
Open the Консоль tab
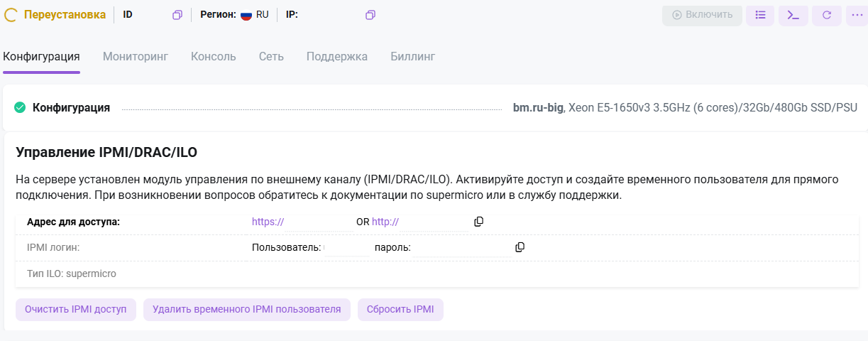tap(213, 57)
